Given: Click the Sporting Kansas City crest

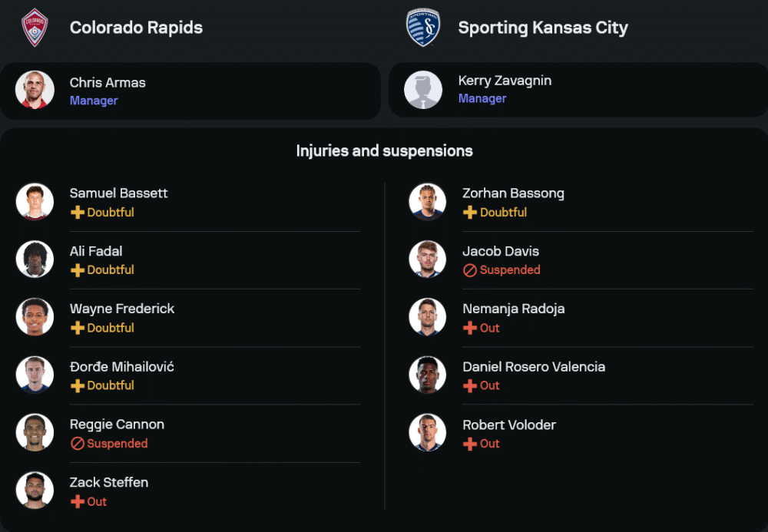Looking at the screenshot, I should pos(423,28).
